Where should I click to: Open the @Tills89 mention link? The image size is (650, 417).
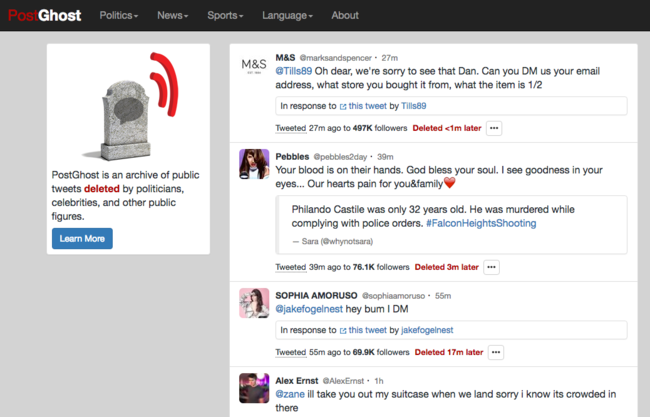click(x=293, y=71)
